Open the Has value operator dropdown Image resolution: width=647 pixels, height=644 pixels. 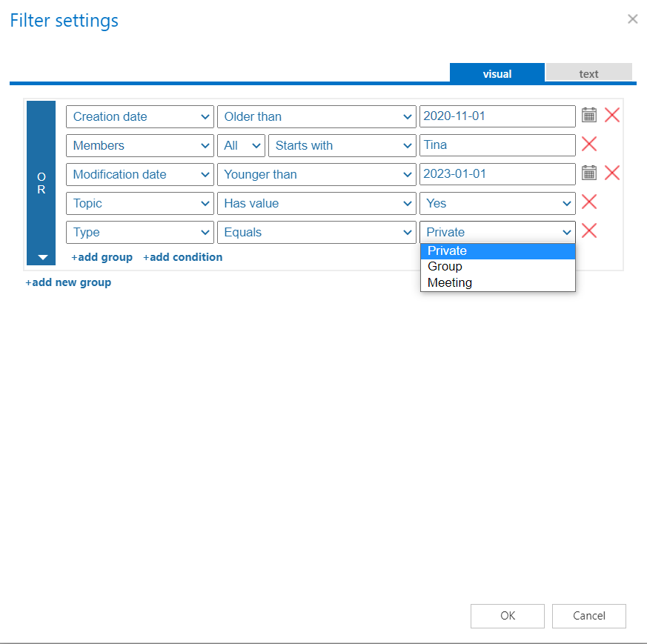click(x=316, y=203)
